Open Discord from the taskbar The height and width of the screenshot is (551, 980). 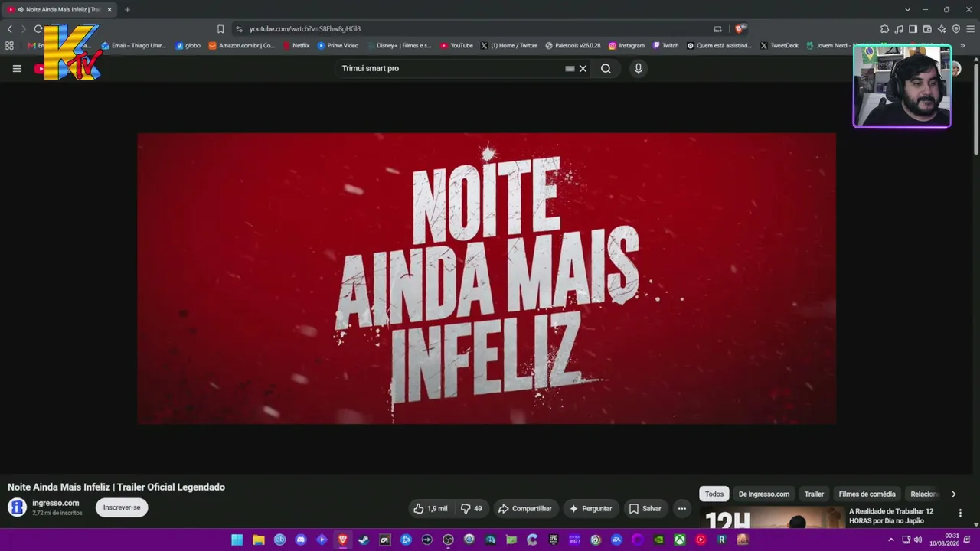[x=301, y=540]
